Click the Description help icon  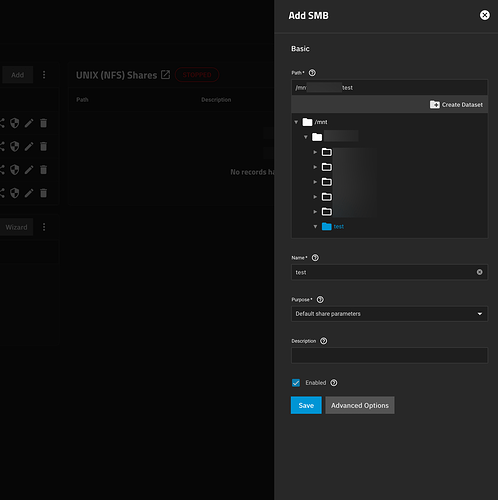click(x=323, y=341)
